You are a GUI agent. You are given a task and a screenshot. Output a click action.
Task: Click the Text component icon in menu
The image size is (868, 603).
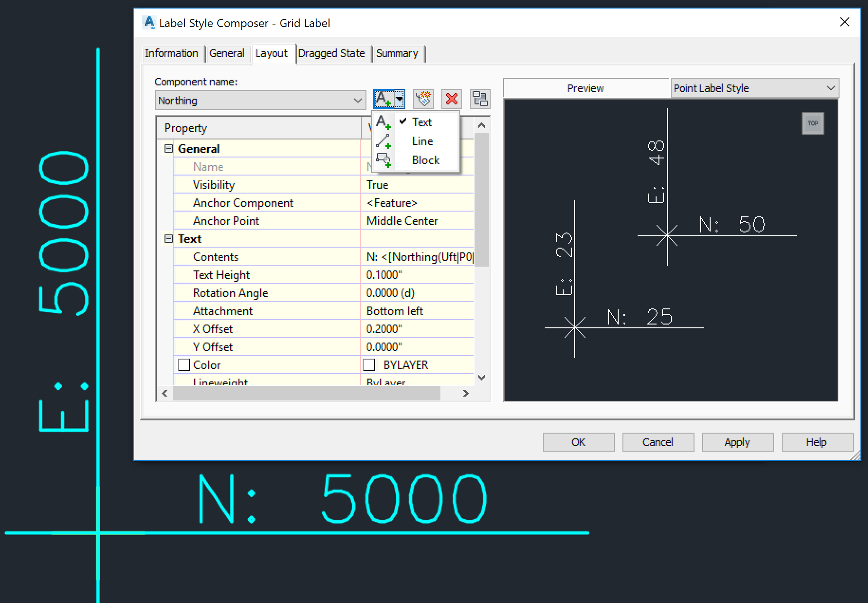[x=383, y=122]
